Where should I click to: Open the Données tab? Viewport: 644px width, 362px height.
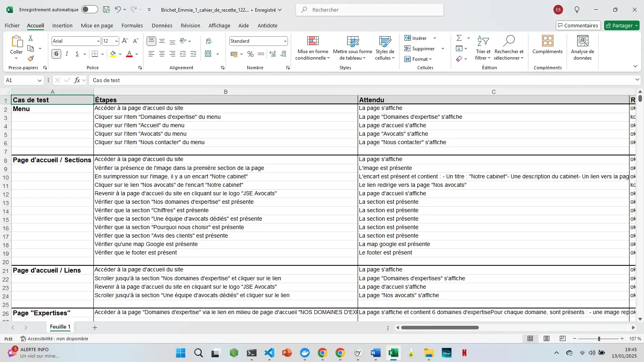click(x=162, y=25)
